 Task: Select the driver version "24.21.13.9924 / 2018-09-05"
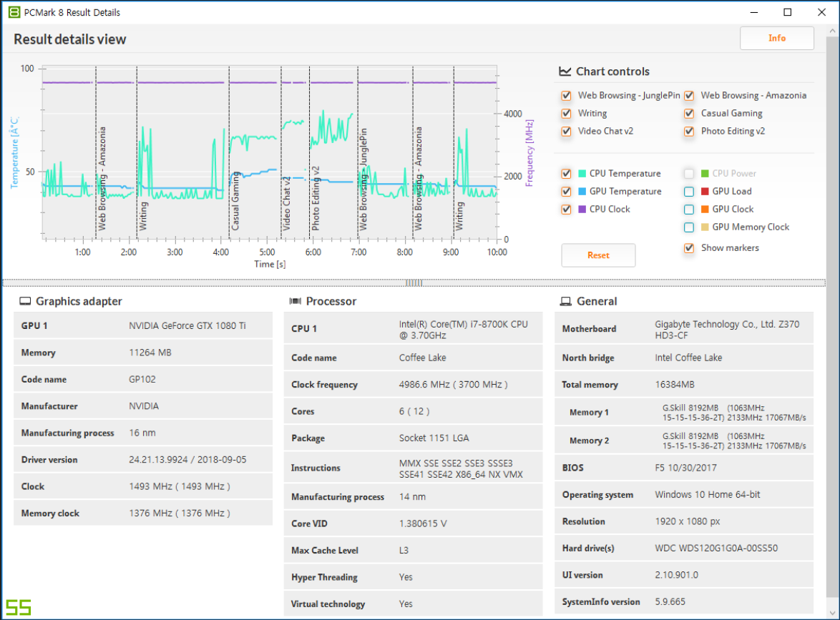point(187,459)
